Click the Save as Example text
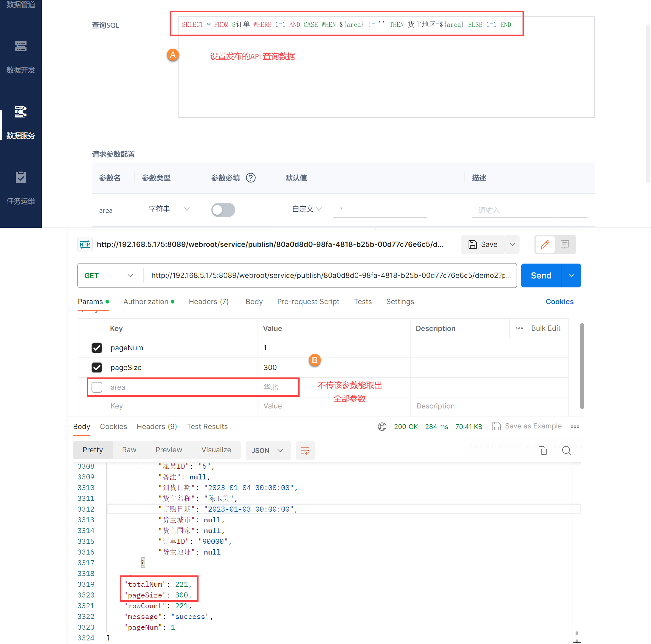The image size is (651, 644). (x=533, y=426)
